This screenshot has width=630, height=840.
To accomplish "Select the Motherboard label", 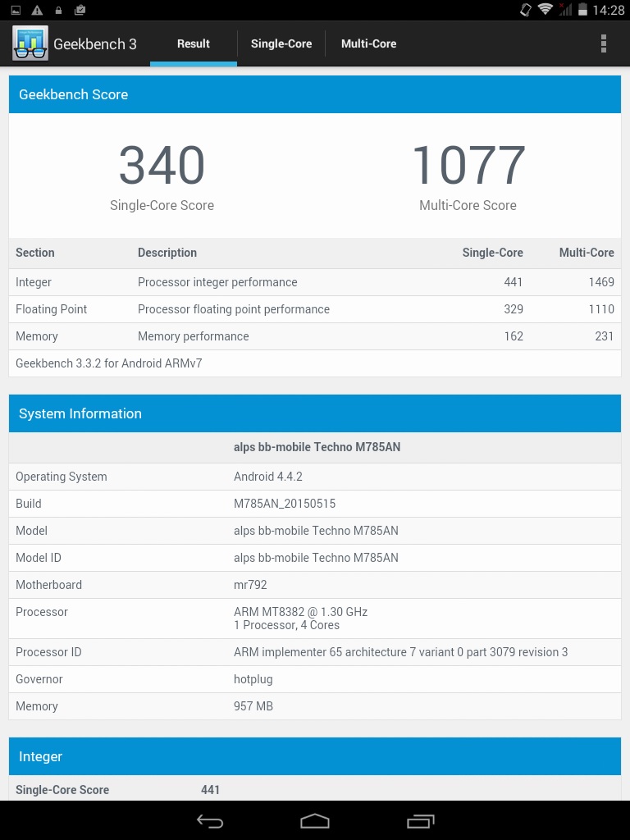I will (x=48, y=585).
